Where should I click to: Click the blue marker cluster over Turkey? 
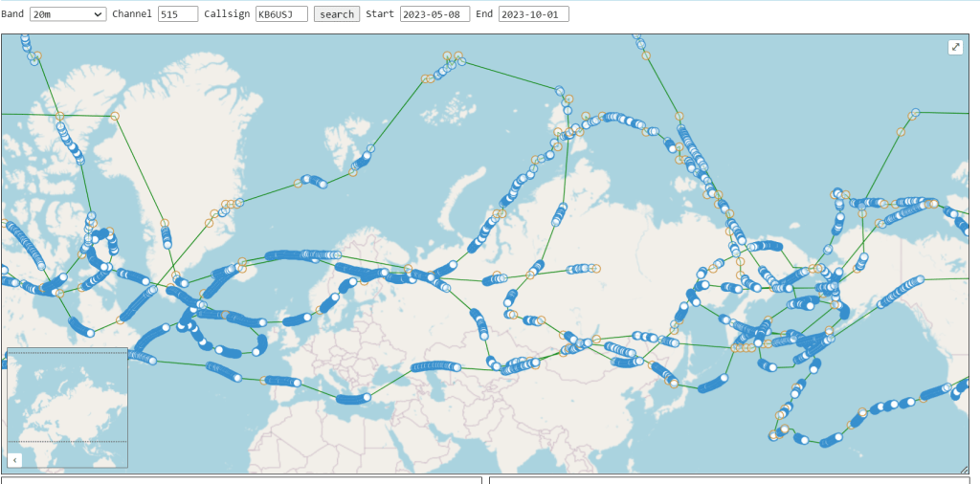click(435, 366)
